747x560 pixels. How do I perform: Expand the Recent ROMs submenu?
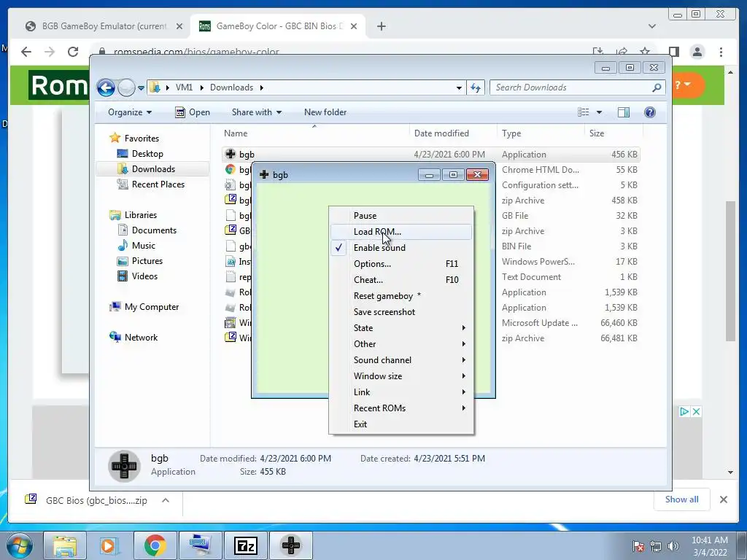[x=401, y=408]
